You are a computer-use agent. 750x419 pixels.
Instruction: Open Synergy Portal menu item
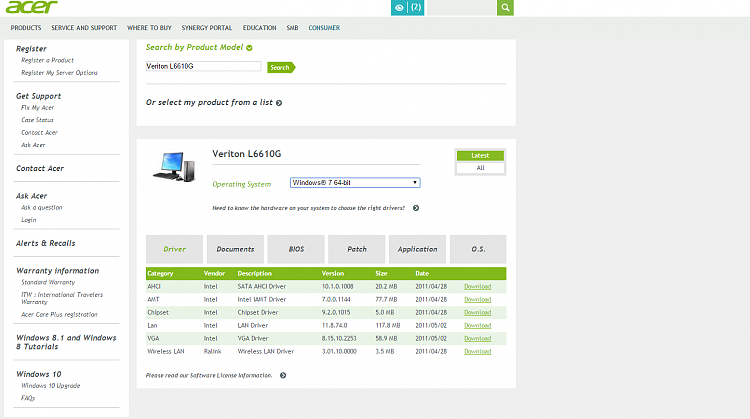click(207, 28)
